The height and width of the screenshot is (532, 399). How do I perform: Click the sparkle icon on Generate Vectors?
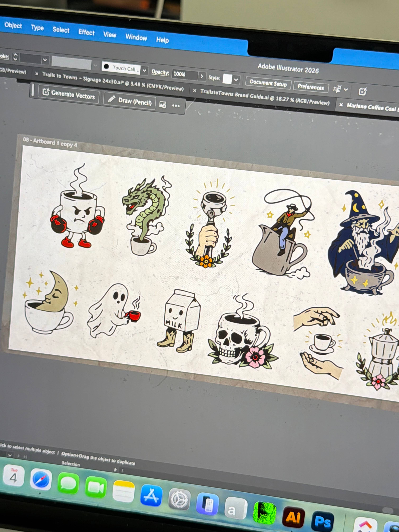(x=46, y=92)
